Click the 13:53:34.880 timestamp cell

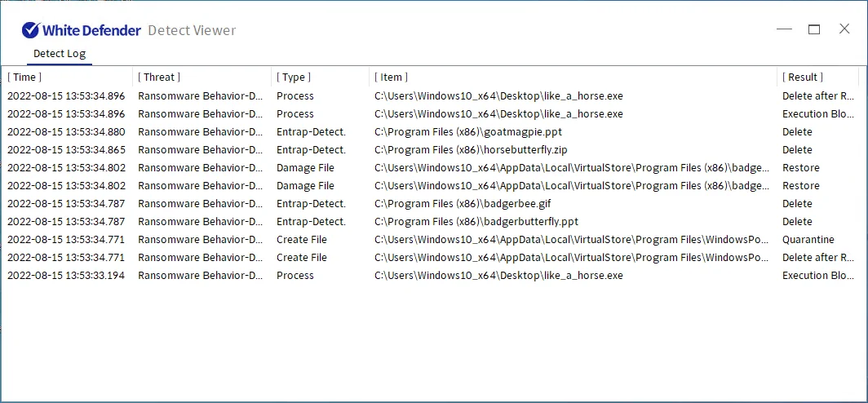[66, 131]
